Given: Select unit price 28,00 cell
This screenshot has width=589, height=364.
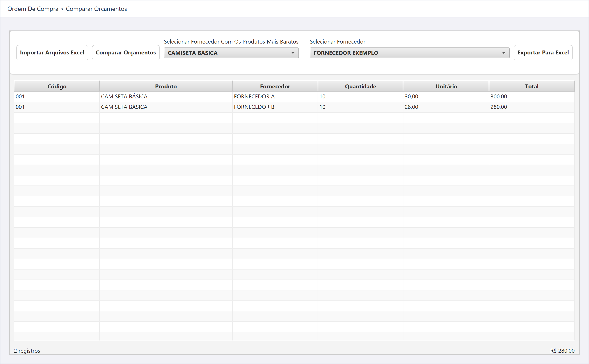Looking at the screenshot, I should tap(446, 107).
